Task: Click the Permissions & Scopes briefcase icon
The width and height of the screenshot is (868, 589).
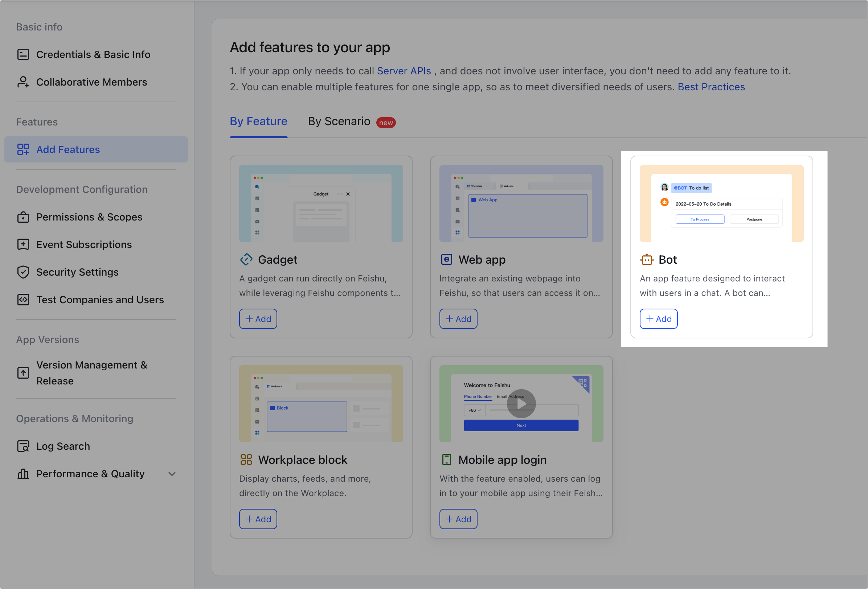Action: click(23, 217)
